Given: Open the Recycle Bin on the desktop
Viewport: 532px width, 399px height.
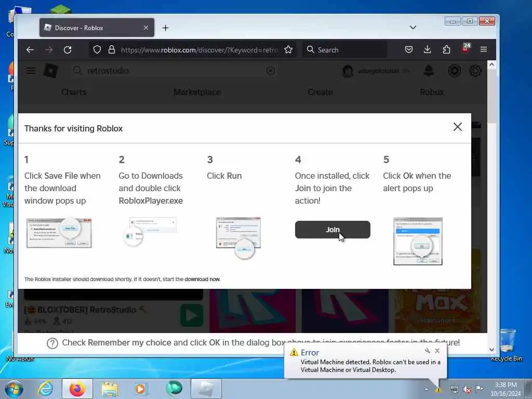Looking at the screenshot, I should coord(507,345).
